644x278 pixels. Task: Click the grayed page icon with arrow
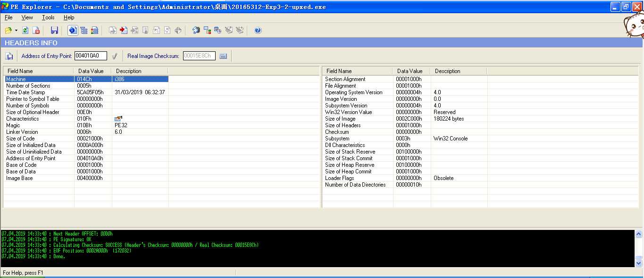tap(113, 31)
